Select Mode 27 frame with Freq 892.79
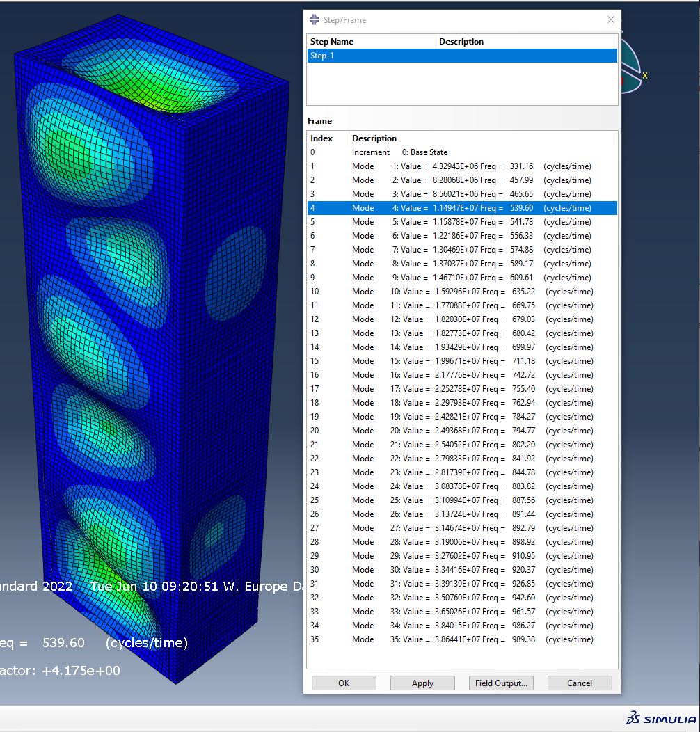Screen dimensions: 700x732 click(462, 528)
